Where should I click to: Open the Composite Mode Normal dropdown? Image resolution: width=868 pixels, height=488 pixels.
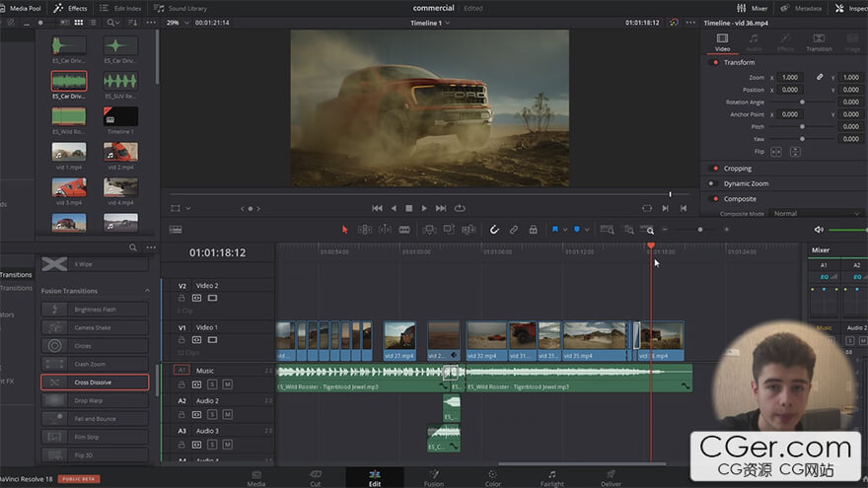(x=817, y=214)
